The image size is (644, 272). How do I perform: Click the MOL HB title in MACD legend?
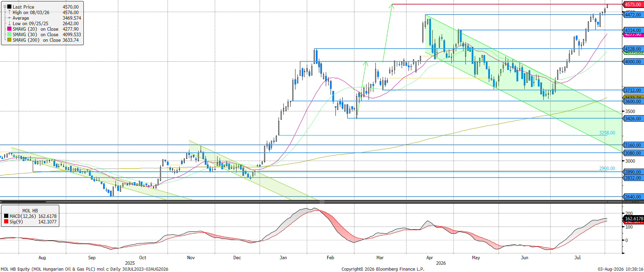(x=30, y=211)
